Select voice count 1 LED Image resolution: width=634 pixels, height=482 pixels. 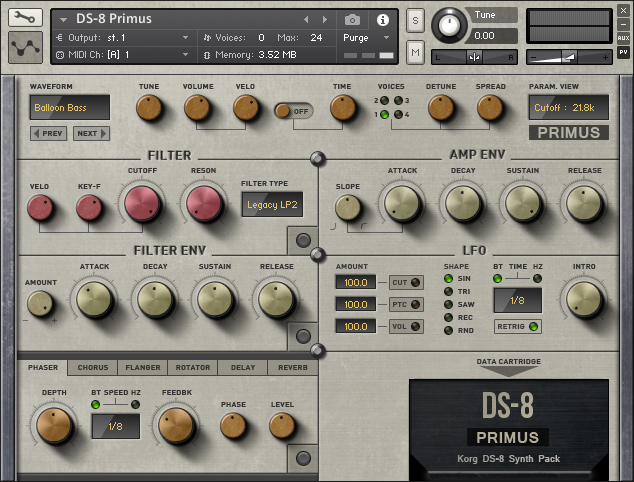click(x=385, y=114)
